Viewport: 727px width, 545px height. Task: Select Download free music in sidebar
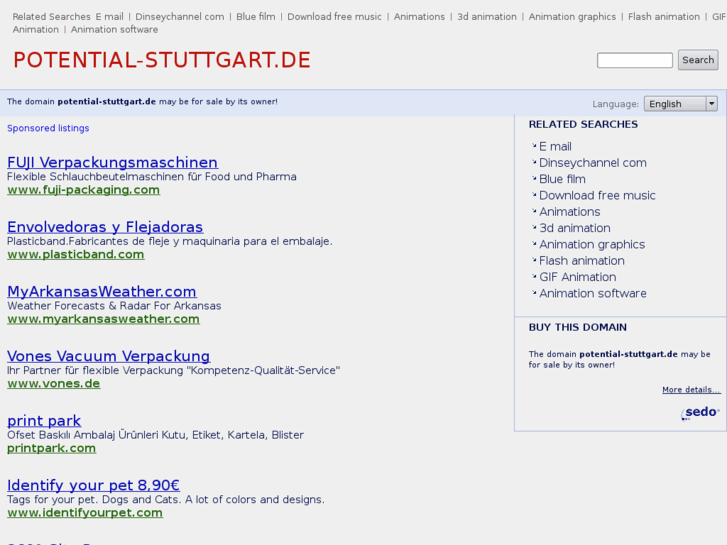tap(597, 195)
